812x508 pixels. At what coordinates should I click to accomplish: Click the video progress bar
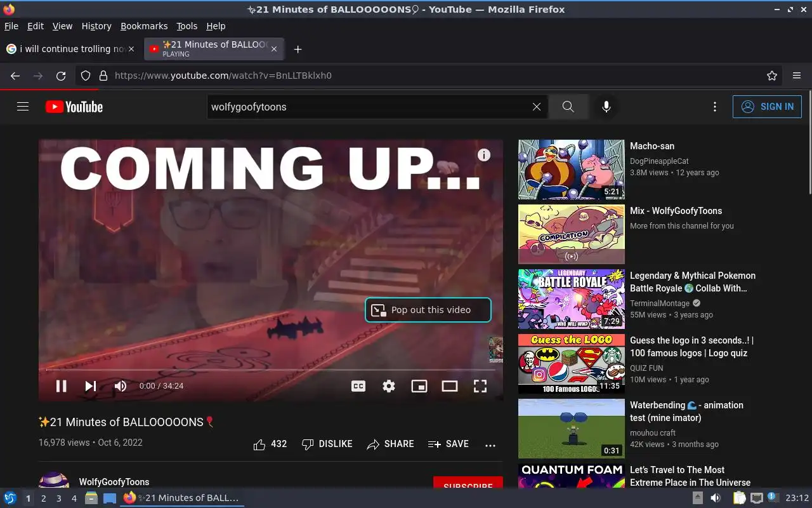click(271, 370)
